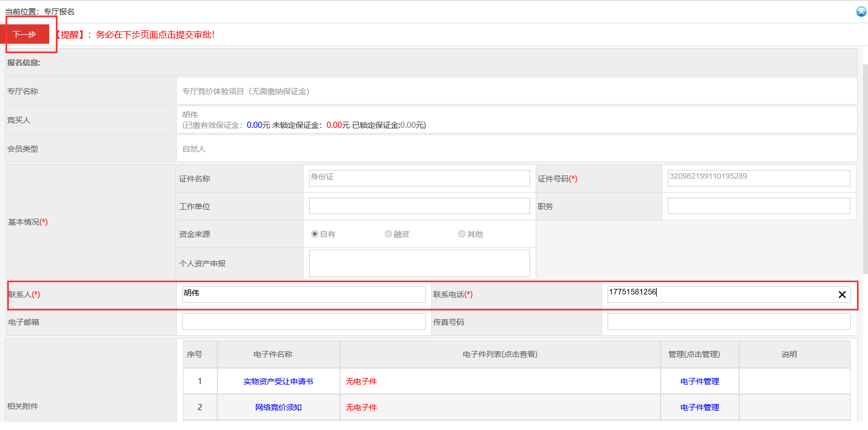The image size is (868, 430).
Task: Focus the 职务 input field
Action: pyautogui.click(x=759, y=206)
